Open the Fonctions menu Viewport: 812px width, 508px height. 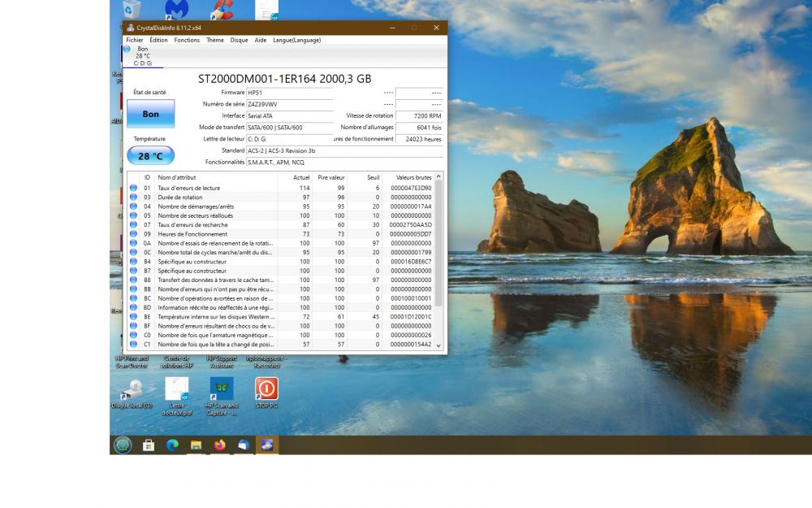[187, 41]
